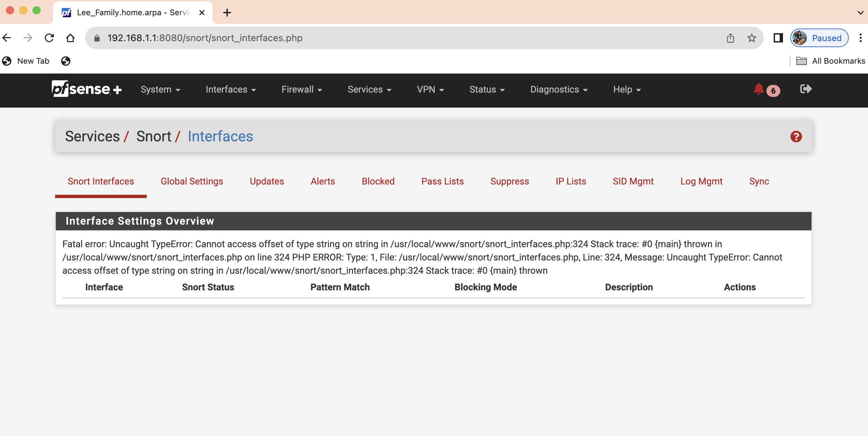
Task: Open the SID Mgmt tab
Action: coord(633,181)
